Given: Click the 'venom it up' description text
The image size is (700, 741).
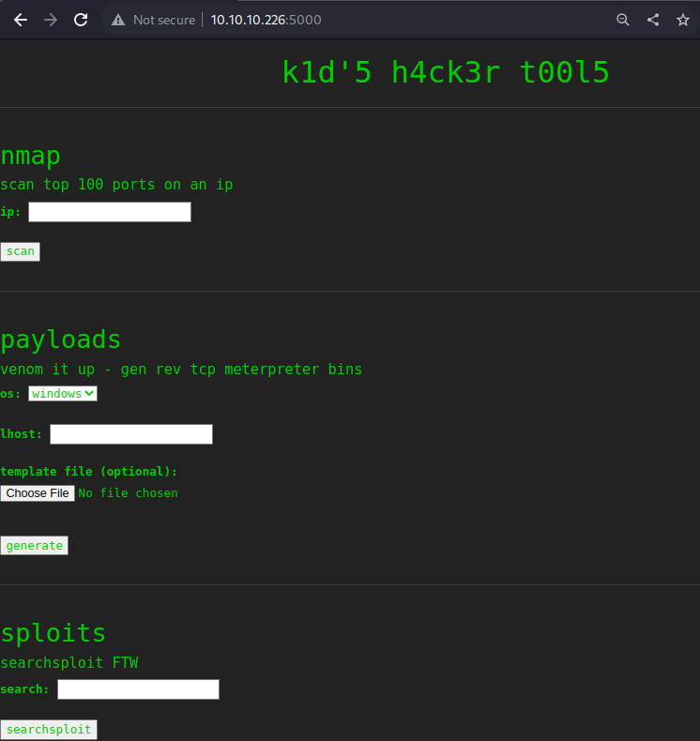Looking at the screenshot, I should tap(181, 369).
